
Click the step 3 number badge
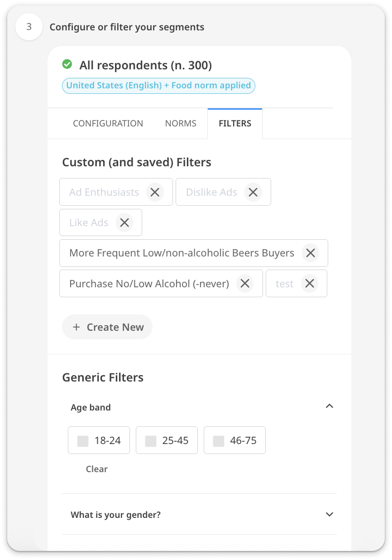pos(29,27)
